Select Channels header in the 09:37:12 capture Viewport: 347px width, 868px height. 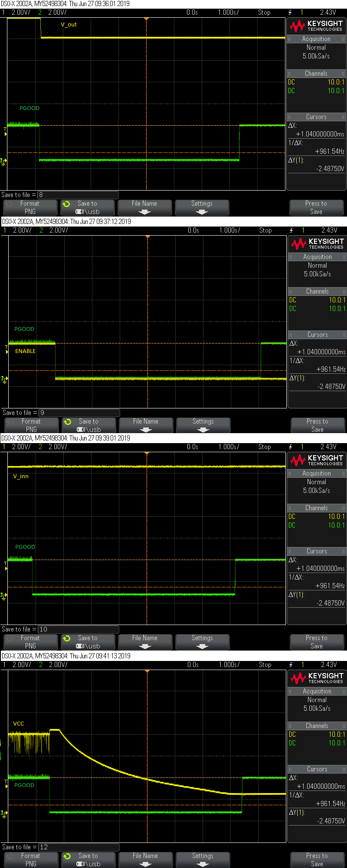tap(318, 291)
